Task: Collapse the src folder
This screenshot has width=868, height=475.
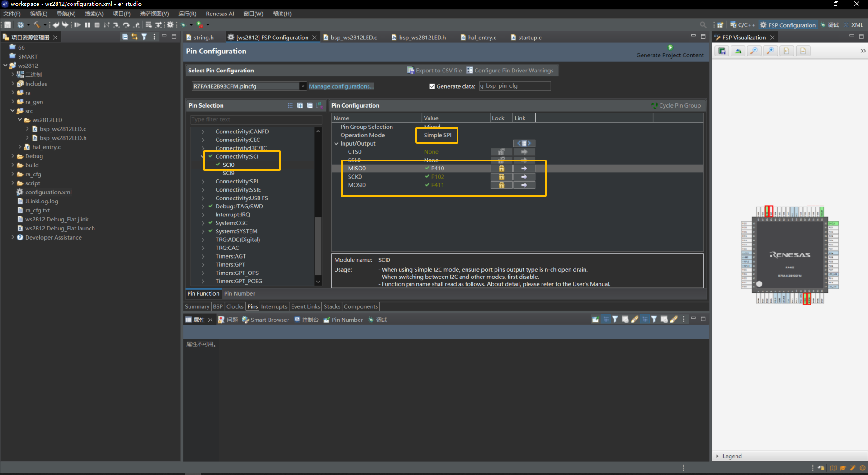Action: 13,111
